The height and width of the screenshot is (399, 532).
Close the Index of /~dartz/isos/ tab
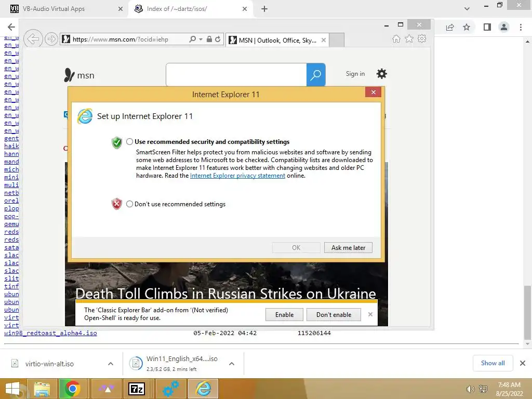click(245, 9)
